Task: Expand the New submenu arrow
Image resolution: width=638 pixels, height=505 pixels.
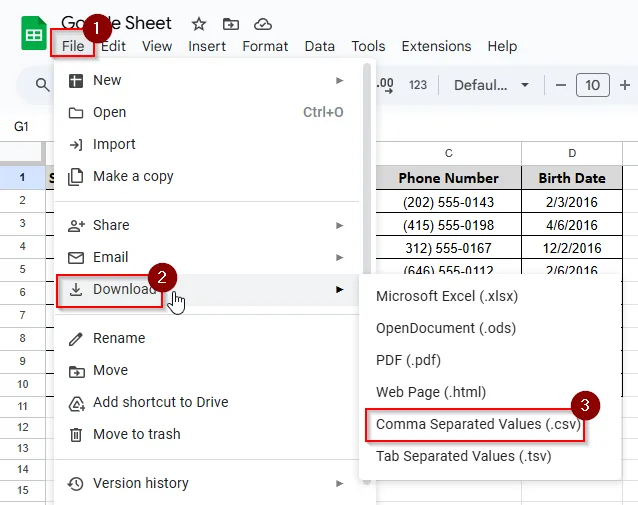Action: [x=339, y=81]
